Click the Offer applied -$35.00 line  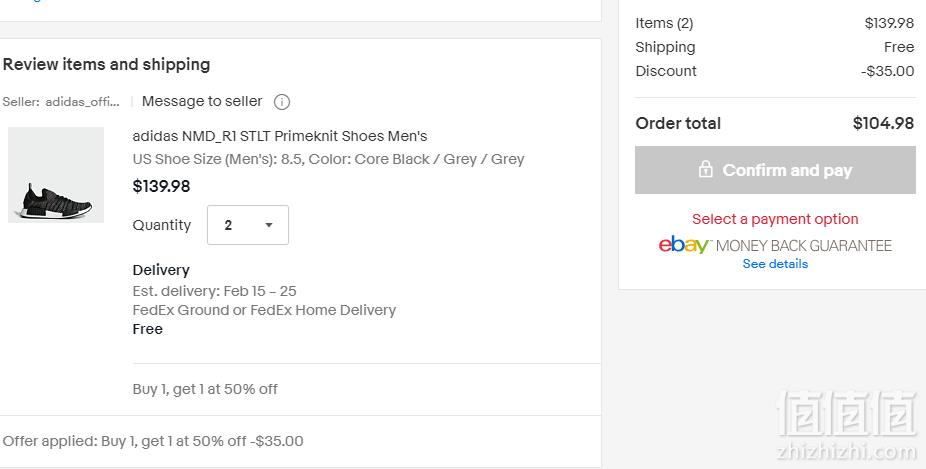153,441
